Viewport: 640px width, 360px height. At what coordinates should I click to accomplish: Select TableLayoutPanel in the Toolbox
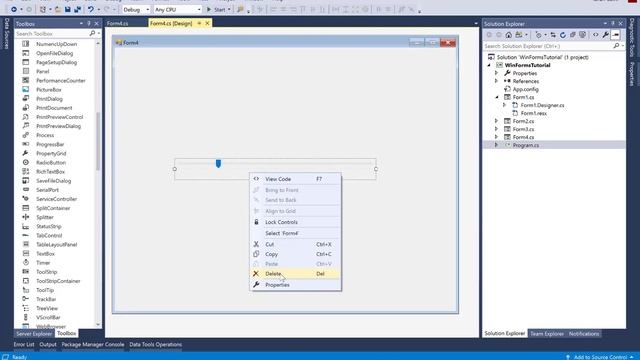click(x=56, y=244)
